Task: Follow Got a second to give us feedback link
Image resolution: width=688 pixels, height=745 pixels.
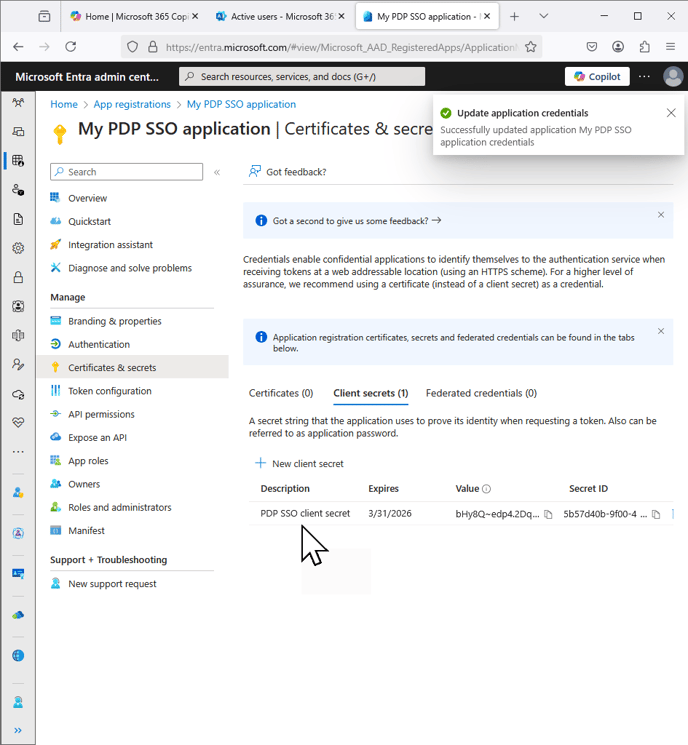Action: (357, 221)
